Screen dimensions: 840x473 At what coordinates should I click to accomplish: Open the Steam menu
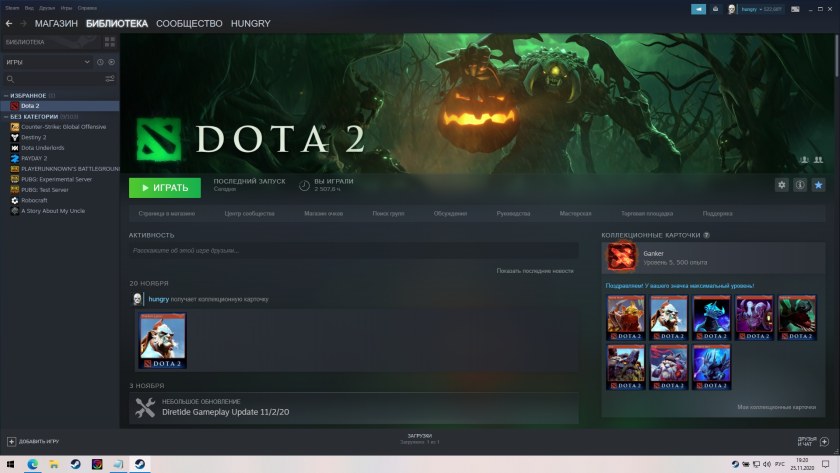tap(12, 8)
